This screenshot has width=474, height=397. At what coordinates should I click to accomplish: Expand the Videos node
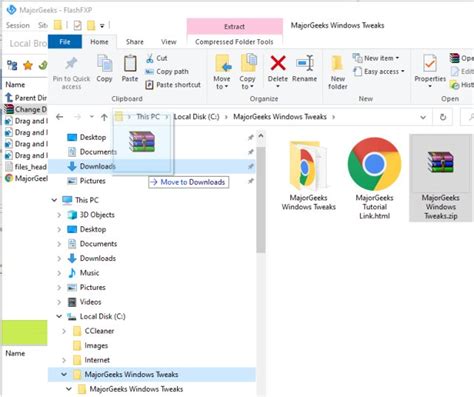(x=59, y=302)
